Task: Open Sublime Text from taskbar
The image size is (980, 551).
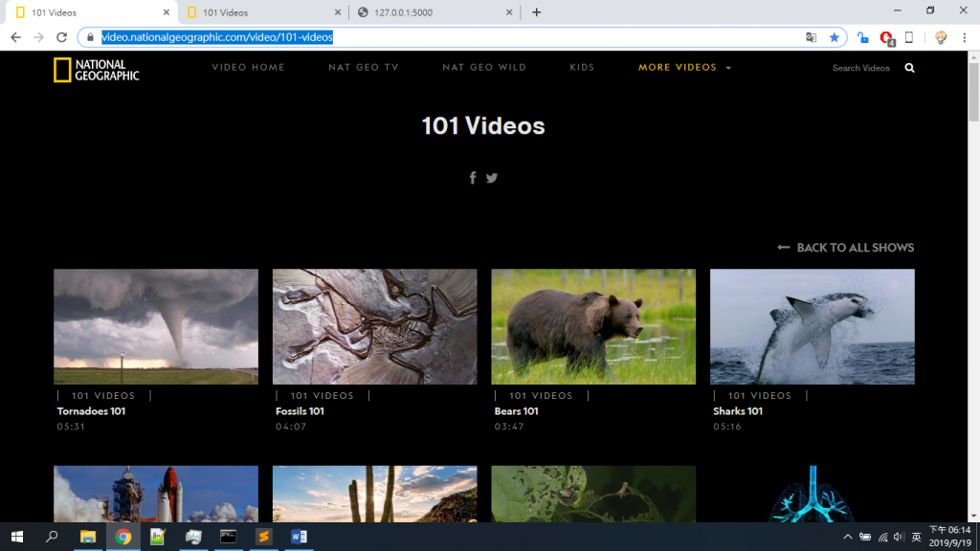Action: click(x=264, y=537)
